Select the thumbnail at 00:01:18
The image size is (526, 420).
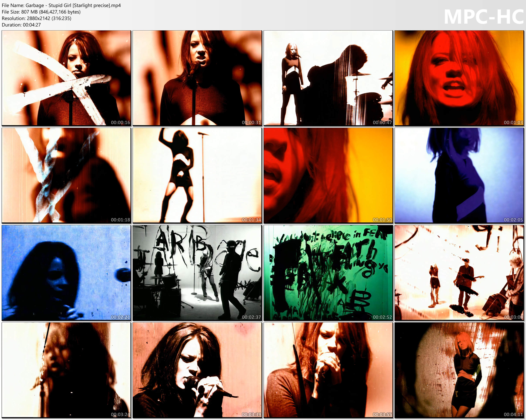point(66,175)
